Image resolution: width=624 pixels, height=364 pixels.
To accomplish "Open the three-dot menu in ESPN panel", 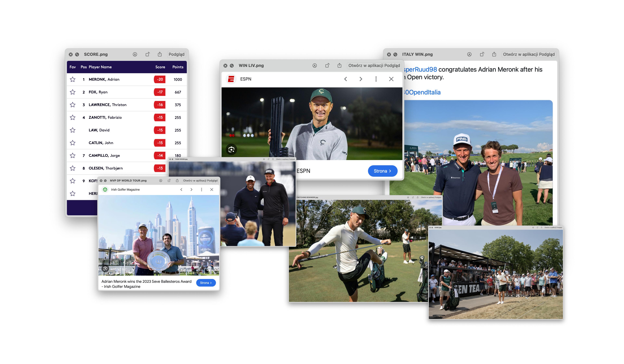I will click(x=376, y=79).
